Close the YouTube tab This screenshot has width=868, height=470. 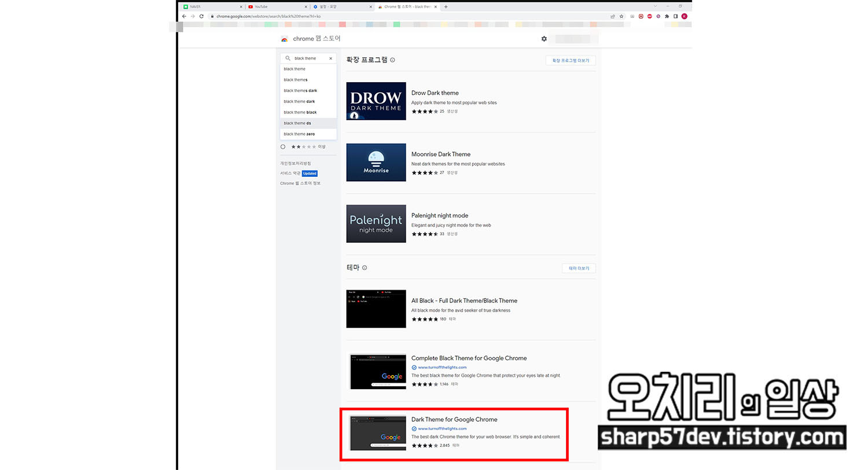pos(306,7)
